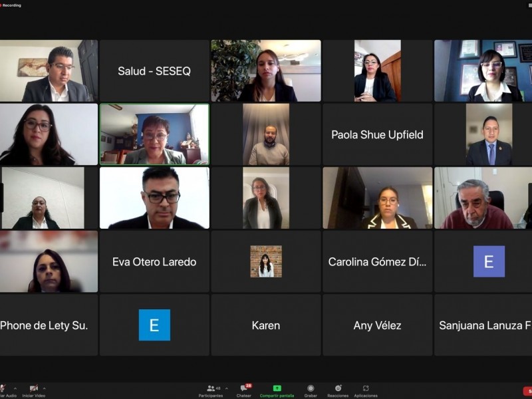Select the Carolina Gómez Dí... tile
532x399 pixels.
pyautogui.click(x=377, y=261)
